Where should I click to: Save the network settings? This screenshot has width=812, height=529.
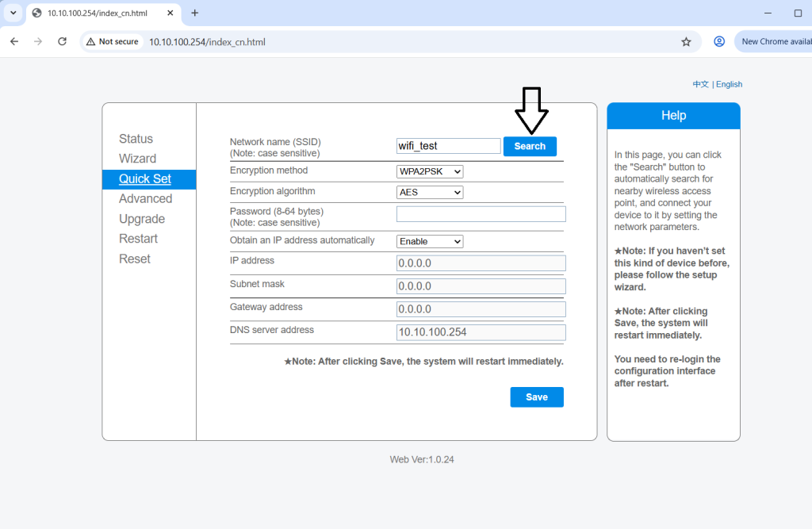pyautogui.click(x=536, y=397)
